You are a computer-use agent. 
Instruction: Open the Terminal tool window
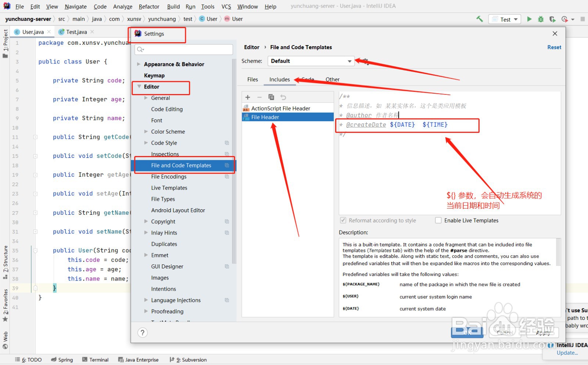[95, 360]
